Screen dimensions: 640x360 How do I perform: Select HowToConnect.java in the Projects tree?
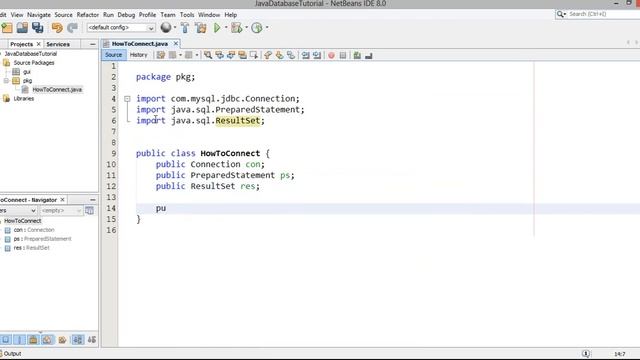[x=57, y=90]
